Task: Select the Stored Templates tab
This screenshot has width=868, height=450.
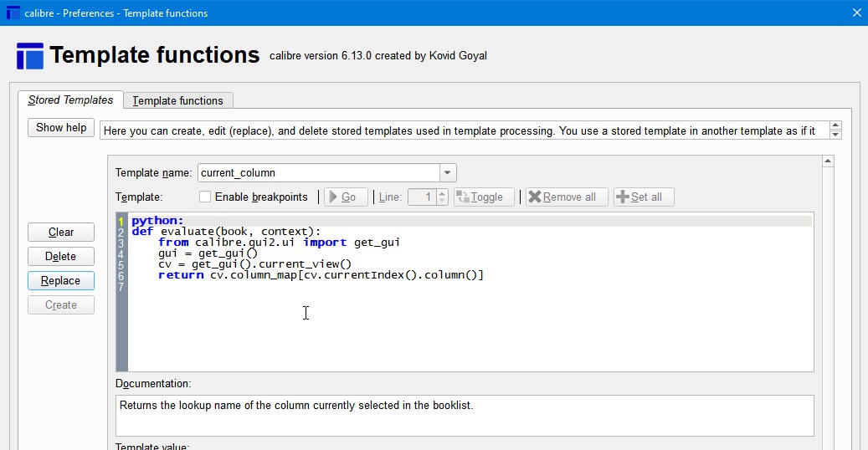Action: coord(70,100)
